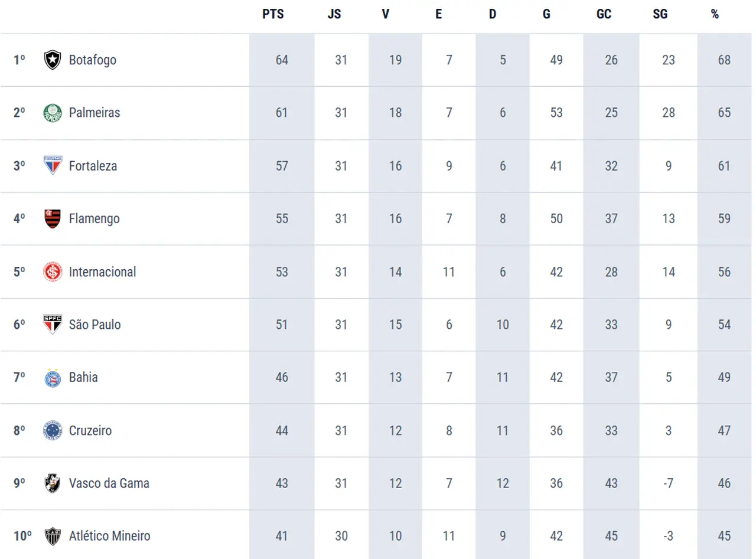Click the São Paulo club crest icon

pyautogui.click(x=53, y=324)
